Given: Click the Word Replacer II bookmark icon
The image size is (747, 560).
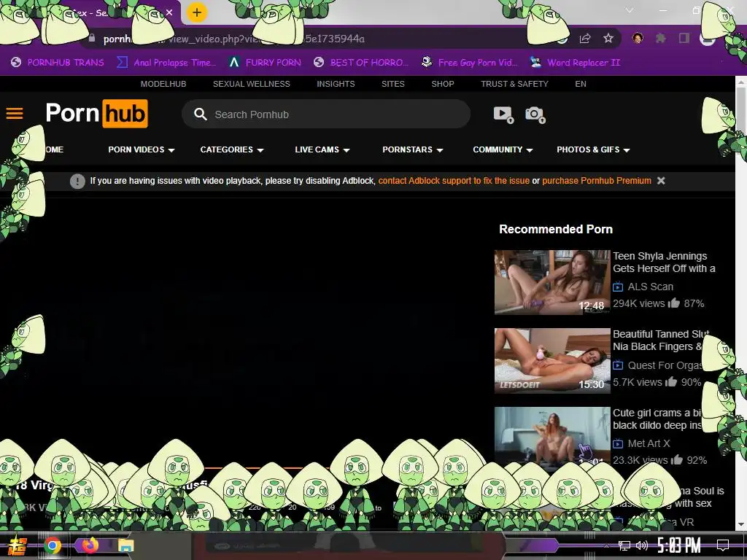Looking at the screenshot, I should coord(535,63).
